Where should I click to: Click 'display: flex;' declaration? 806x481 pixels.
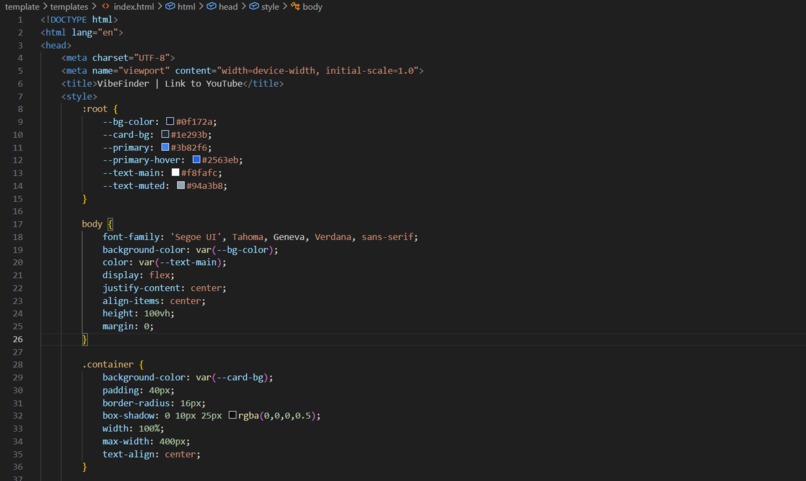click(x=138, y=275)
